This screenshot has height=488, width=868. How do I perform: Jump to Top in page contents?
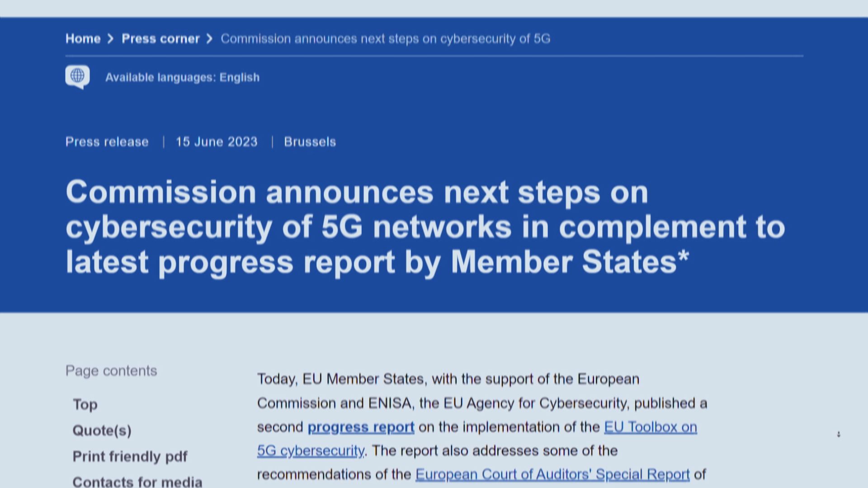click(x=85, y=404)
